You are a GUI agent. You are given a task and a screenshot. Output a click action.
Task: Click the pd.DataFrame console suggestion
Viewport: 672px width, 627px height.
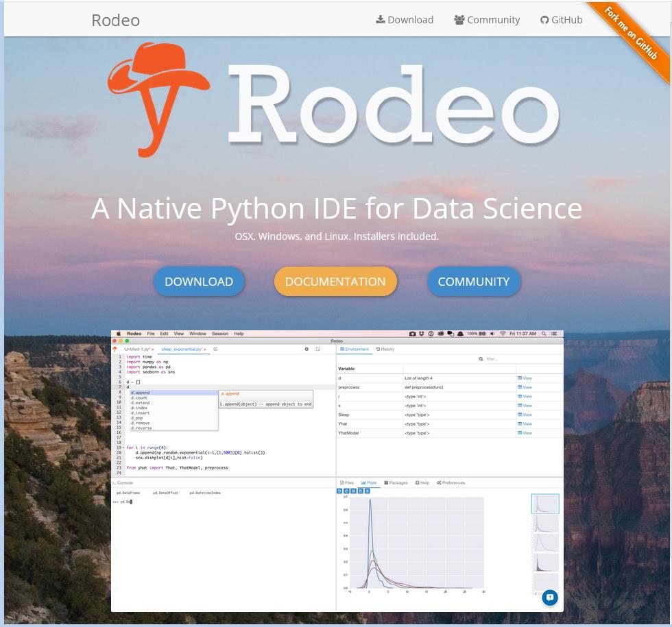click(x=128, y=493)
